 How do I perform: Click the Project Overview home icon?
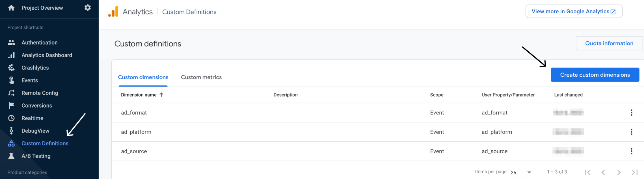point(11,8)
